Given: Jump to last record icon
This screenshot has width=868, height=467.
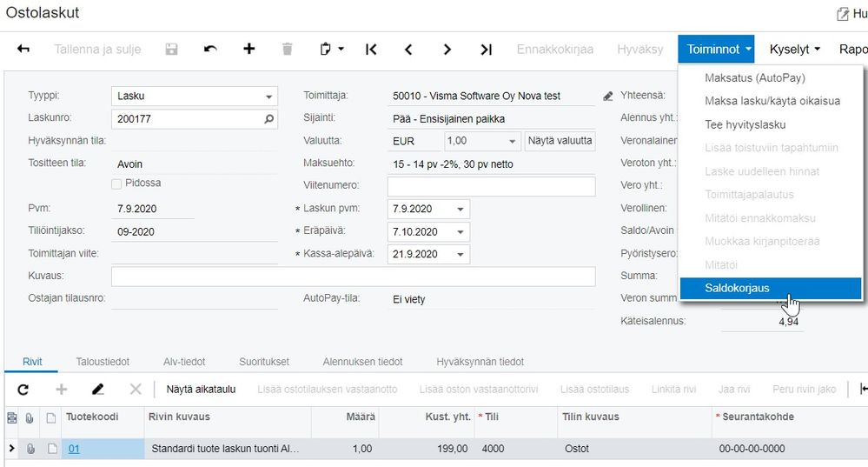Looking at the screenshot, I should tap(487, 50).
